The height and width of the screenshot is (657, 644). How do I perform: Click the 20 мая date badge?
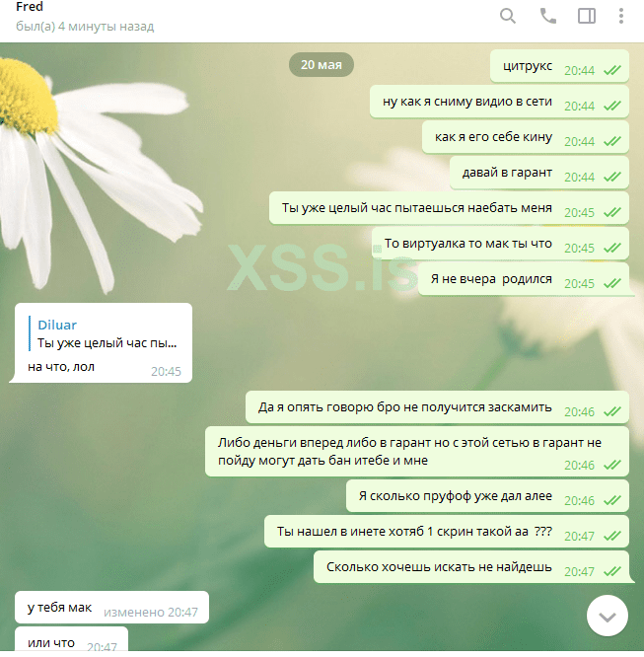point(321,64)
